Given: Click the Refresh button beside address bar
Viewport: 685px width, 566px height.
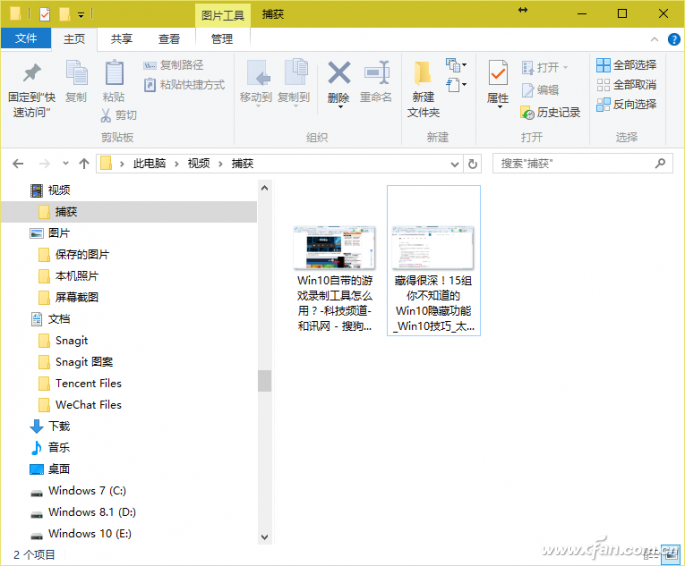Looking at the screenshot, I should click(x=472, y=164).
